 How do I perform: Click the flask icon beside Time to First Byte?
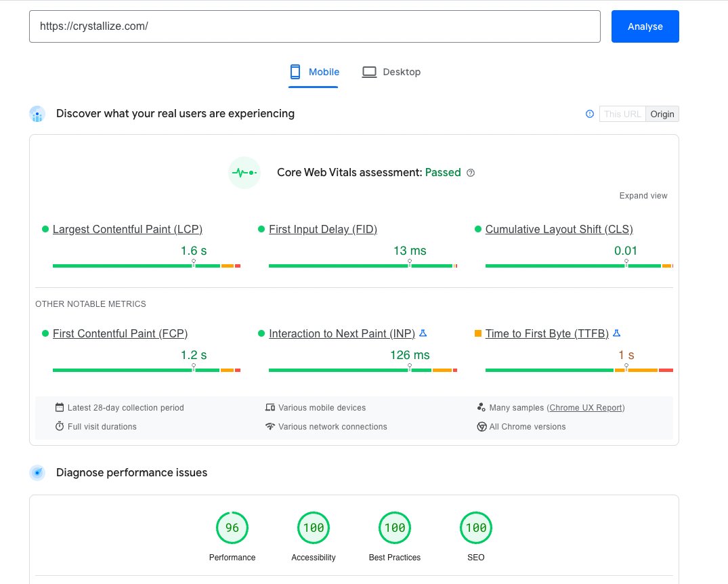[x=616, y=333]
